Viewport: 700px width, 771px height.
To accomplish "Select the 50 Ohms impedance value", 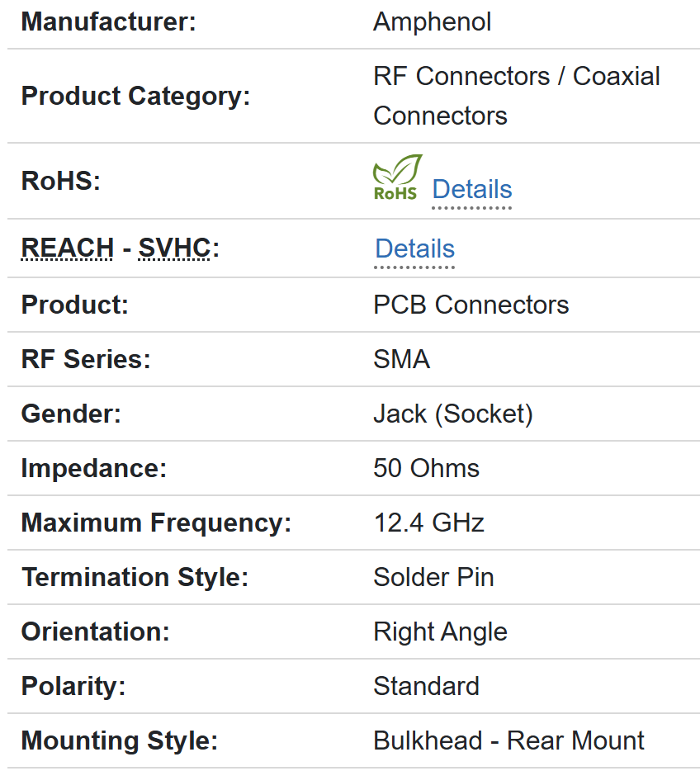I will pos(426,468).
